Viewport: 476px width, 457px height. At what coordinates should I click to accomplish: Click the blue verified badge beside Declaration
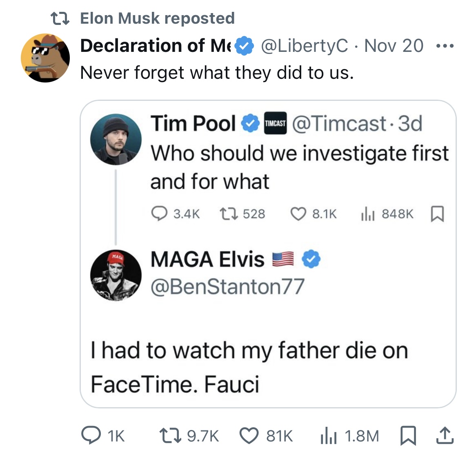coord(245,46)
